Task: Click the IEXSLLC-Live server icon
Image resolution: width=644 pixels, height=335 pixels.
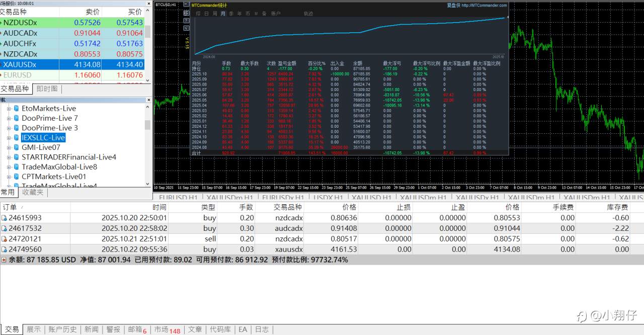Action: click(x=17, y=137)
